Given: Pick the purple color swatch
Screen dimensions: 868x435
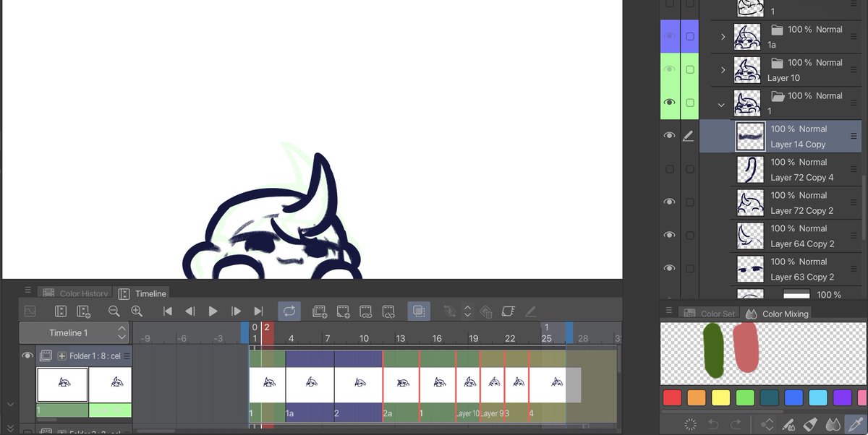Looking at the screenshot, I should pyautogui.click(x=843, y=397).
